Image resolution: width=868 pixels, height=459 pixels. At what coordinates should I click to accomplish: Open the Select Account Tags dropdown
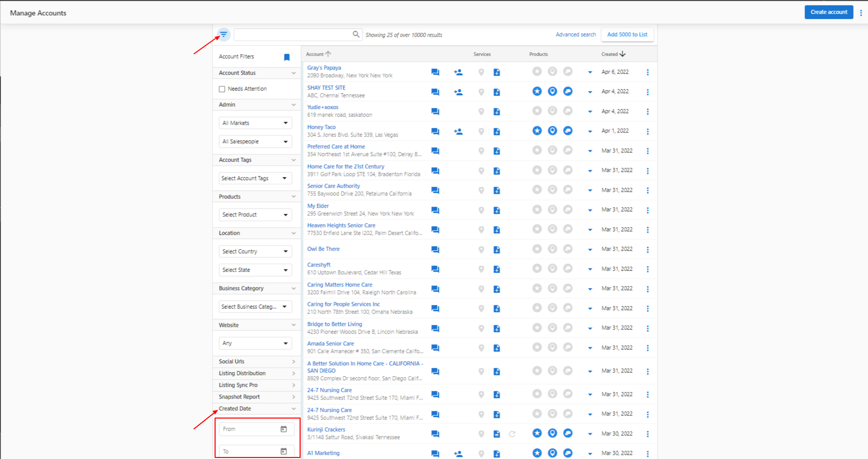tap(255, 178)
